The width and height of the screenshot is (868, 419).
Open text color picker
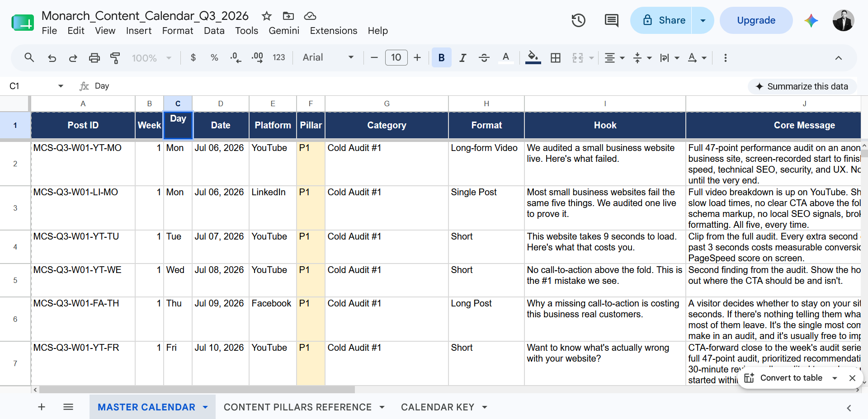[506, 58]
